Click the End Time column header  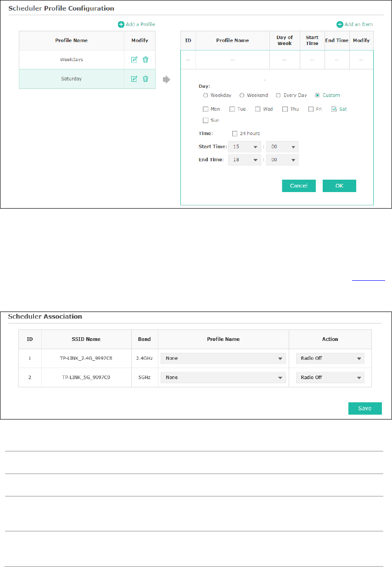tap(337, 40)
